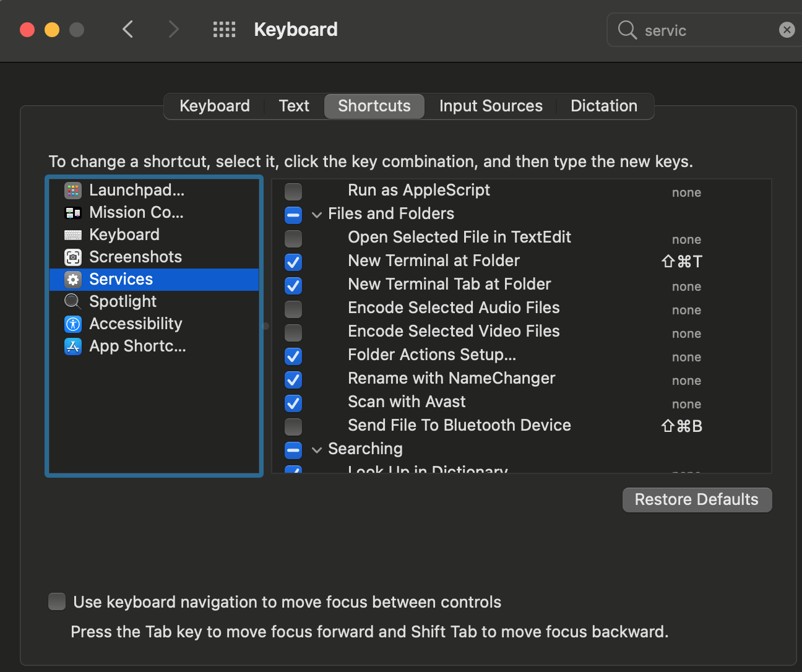Enable keyboard navigation to move focus checkbox

(57, 601)
